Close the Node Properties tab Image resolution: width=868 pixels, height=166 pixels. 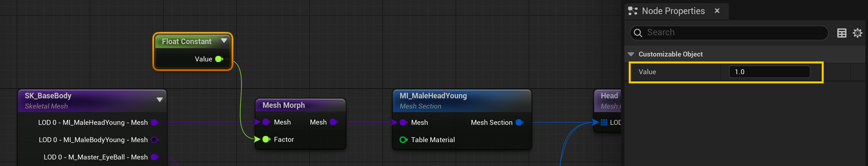[x=717, y=11]
